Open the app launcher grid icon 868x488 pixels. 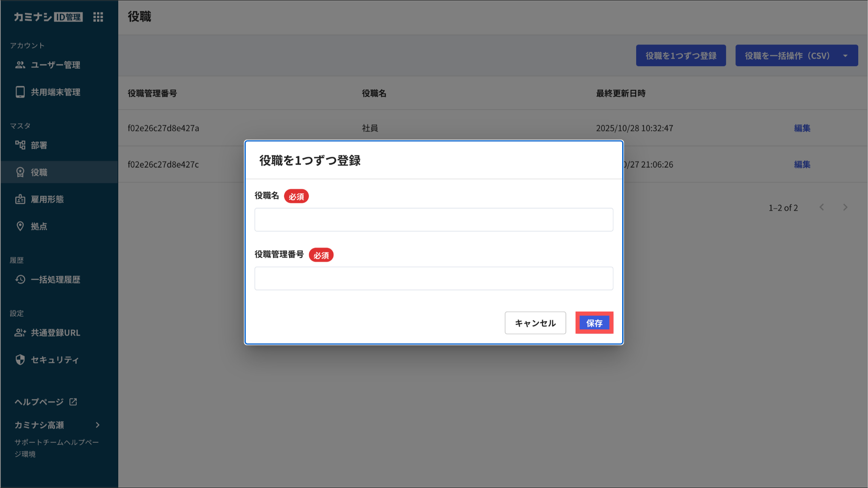click(x=98, y=17)
